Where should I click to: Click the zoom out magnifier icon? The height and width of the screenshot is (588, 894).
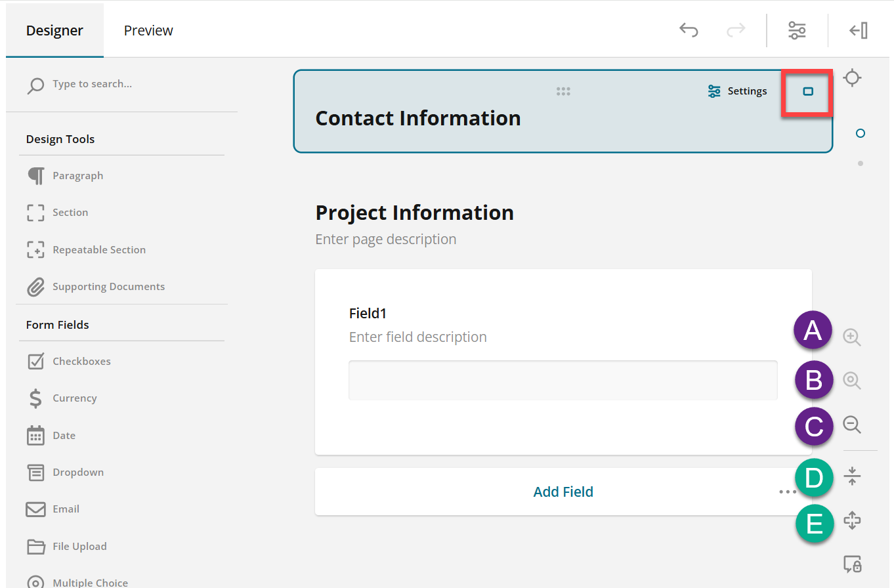(x=852, y=425)
